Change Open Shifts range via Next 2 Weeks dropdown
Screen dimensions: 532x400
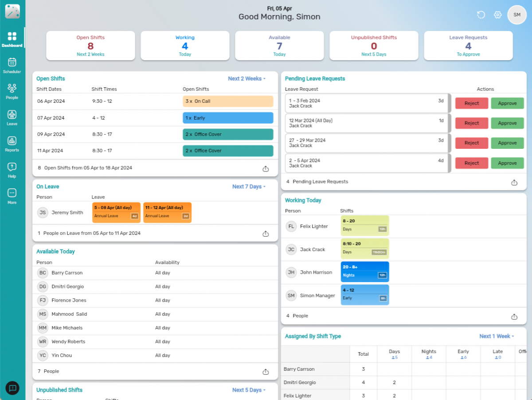click(246, 78)
